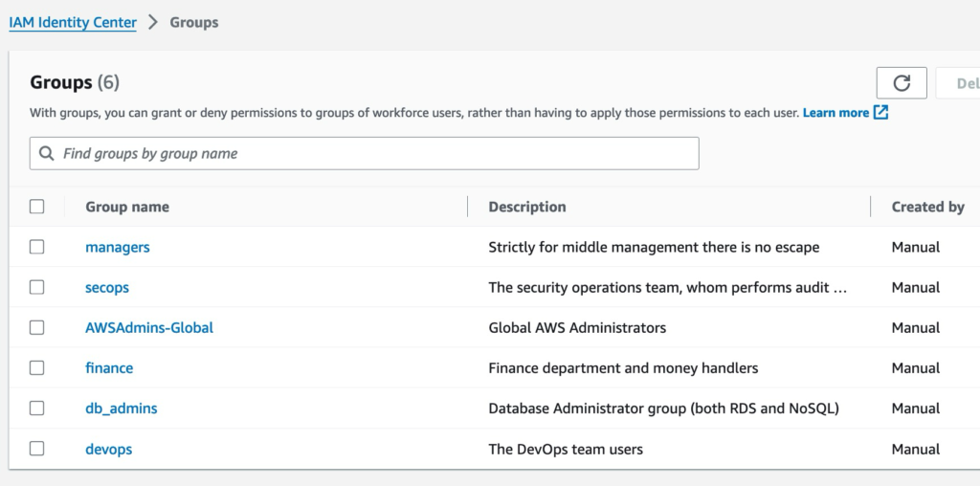Image resolution: width=980 pixels, height=486 pixels.
Task: Open the IAM Identity Center breadcrumb
Action: coord(73,22)
